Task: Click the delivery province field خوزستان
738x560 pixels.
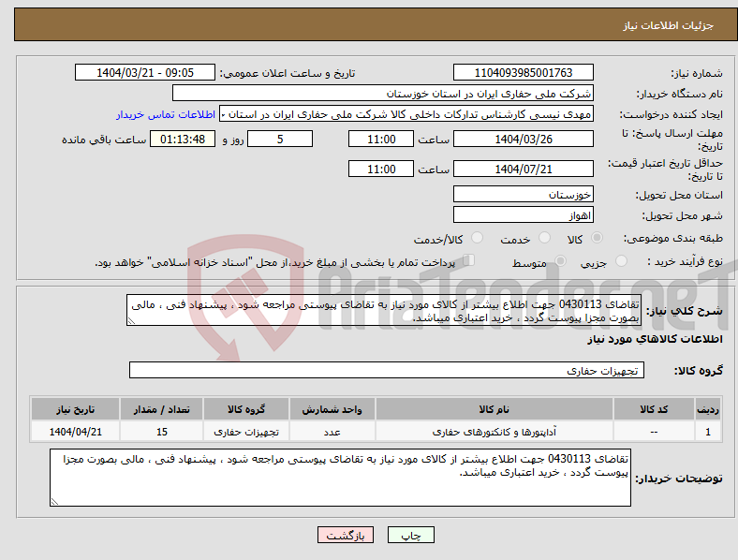Action: (523, 195)
